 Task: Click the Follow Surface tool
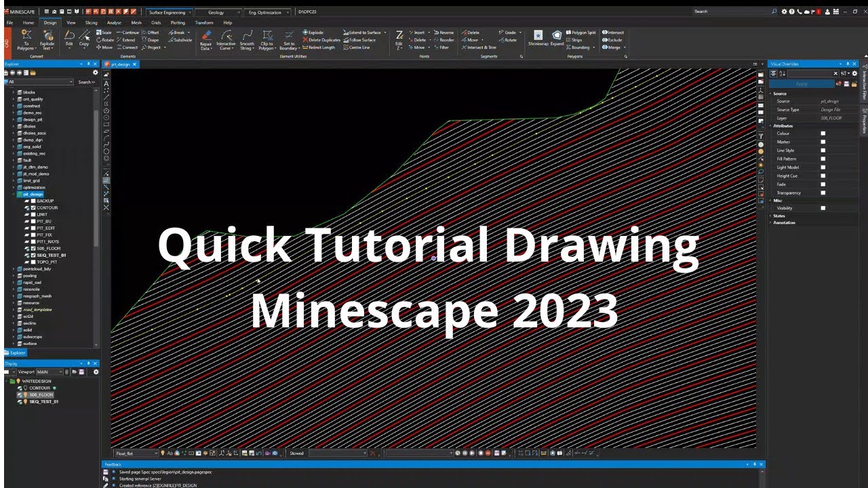pyautogui.click(x=359, y=40)
